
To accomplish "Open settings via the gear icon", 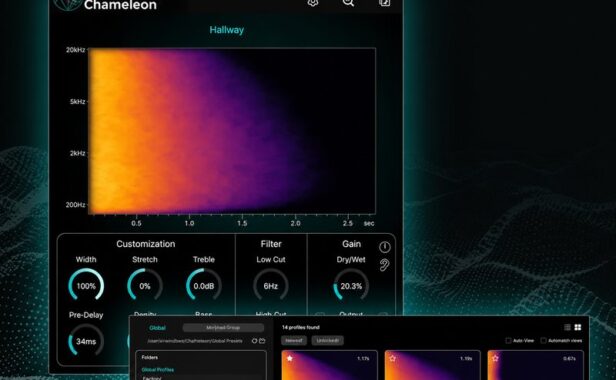I will (313, 3).
